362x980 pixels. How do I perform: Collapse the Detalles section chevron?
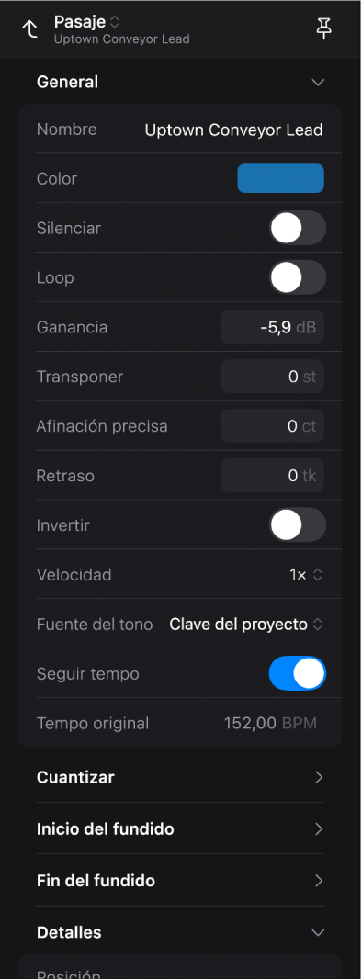pyautogui.click(x=318, y=932)
